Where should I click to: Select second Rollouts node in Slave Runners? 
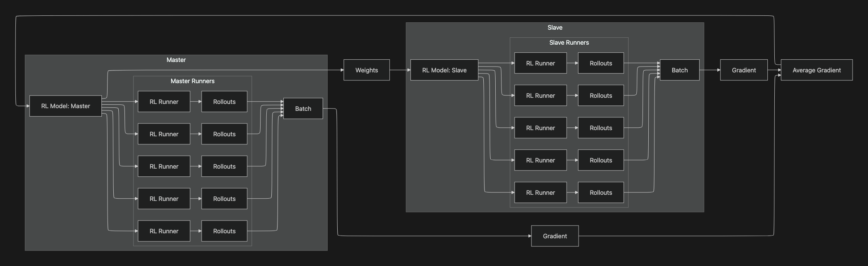601,95
